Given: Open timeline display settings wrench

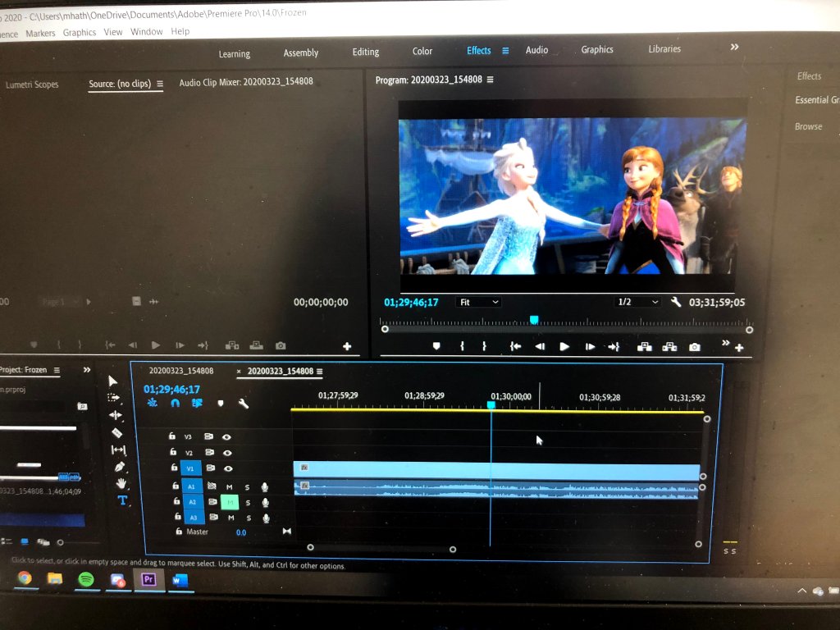Looking at the screenshot, I should 244,404.
